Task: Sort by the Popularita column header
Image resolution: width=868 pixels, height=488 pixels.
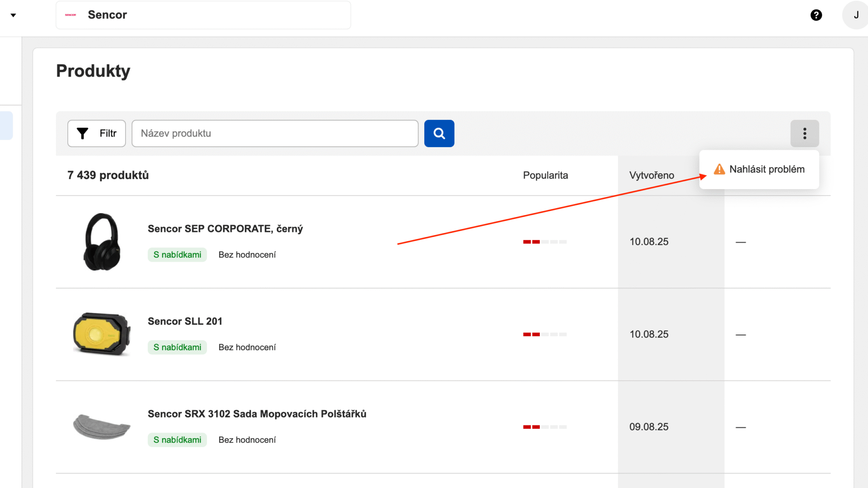Action: pyautogui.click(x=545, y=176)
